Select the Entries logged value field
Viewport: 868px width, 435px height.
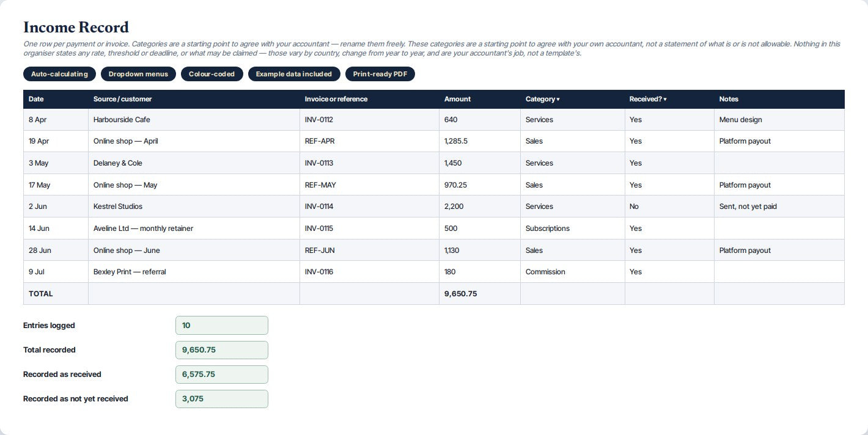[222, 325]
